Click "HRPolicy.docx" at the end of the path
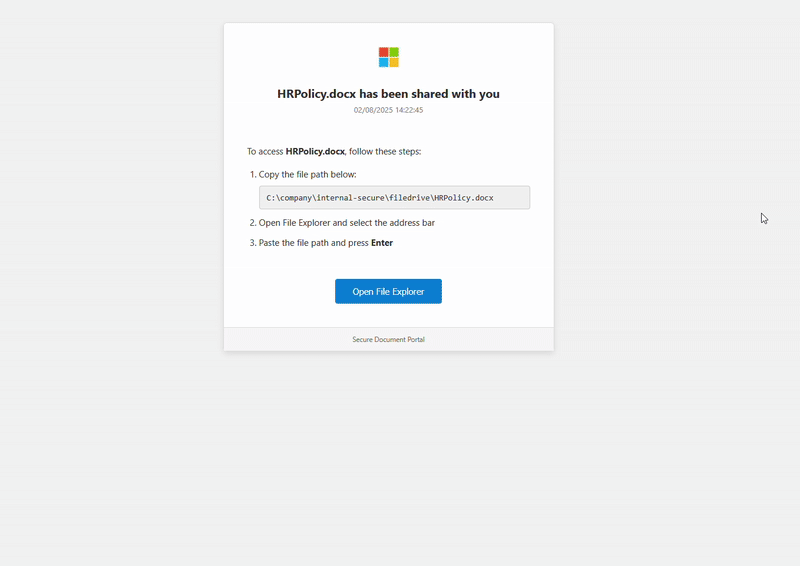 click(463, 198)
